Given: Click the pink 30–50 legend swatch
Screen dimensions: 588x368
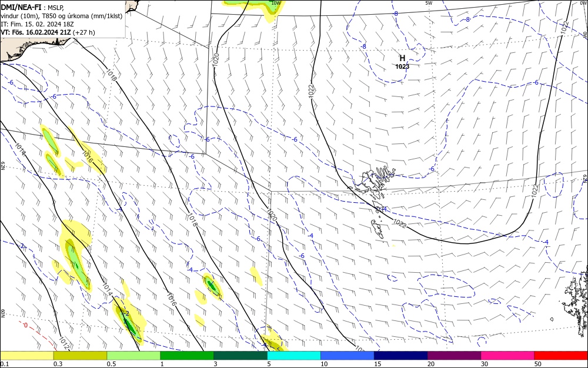Looking at the screenshot, I should [x=508, y=356].
